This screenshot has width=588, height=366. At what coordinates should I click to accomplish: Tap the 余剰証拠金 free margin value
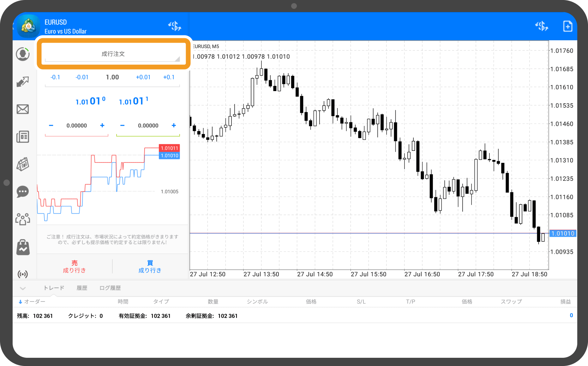pos(228,316)
